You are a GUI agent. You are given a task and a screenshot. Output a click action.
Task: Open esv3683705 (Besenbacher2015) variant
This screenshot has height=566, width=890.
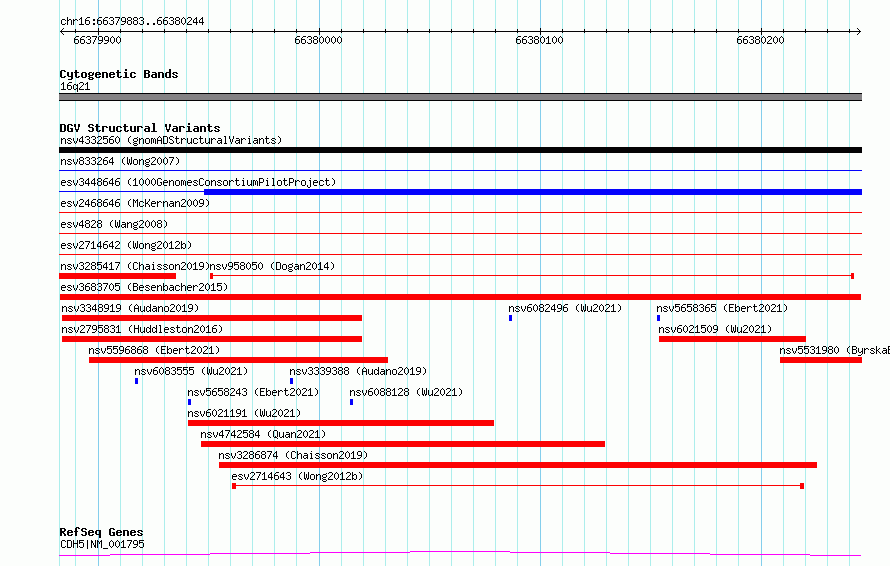[x=144, y=287]
